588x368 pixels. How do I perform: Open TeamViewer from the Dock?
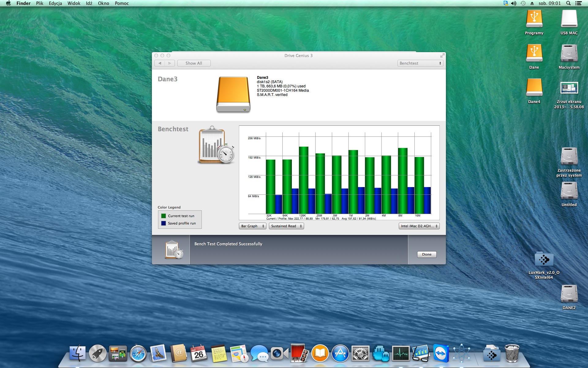pos(441,353)
